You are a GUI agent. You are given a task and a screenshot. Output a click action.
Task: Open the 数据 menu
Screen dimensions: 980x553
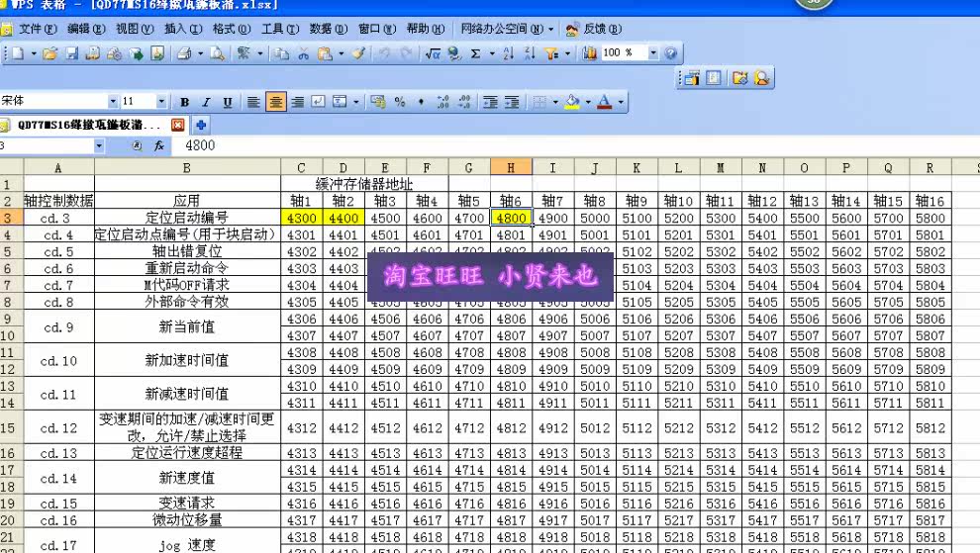328,29
